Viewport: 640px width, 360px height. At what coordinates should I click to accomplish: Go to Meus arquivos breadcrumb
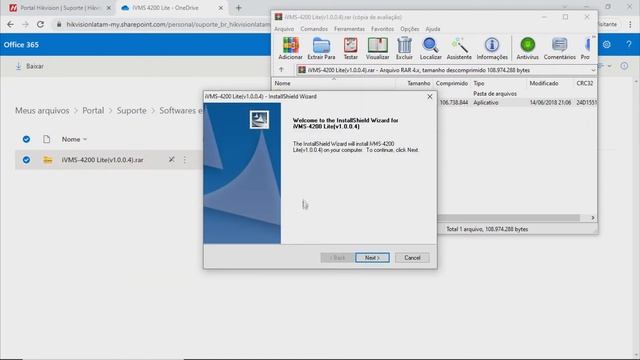point(42,111)
